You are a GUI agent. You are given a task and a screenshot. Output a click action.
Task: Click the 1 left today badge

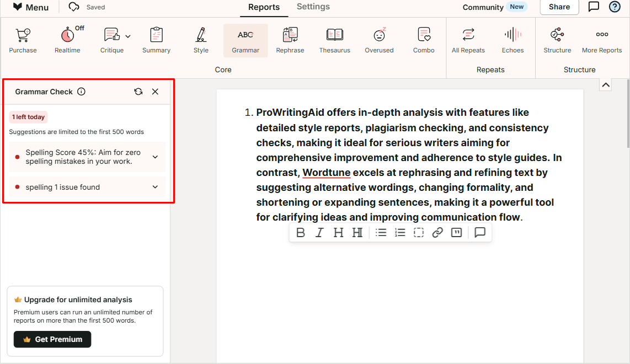point(28,117)
